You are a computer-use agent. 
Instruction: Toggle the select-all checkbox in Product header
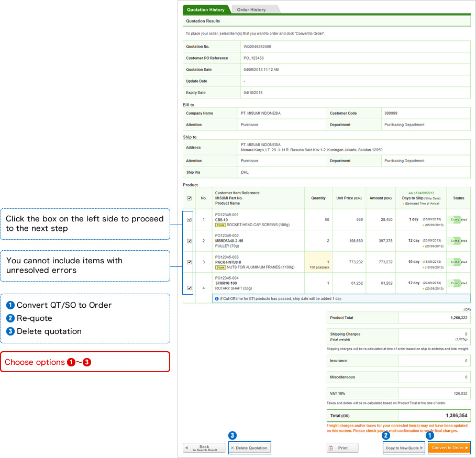point(190,198)
